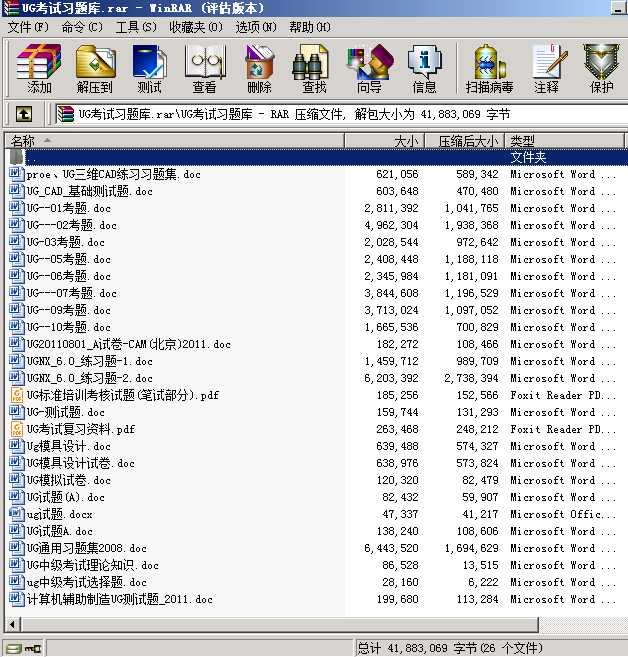Image resolution: width=628 pixels, height=657 pixels.
Task: Open the 工具(S) menu
Action: pyautogui.click(x=136, y=27)
